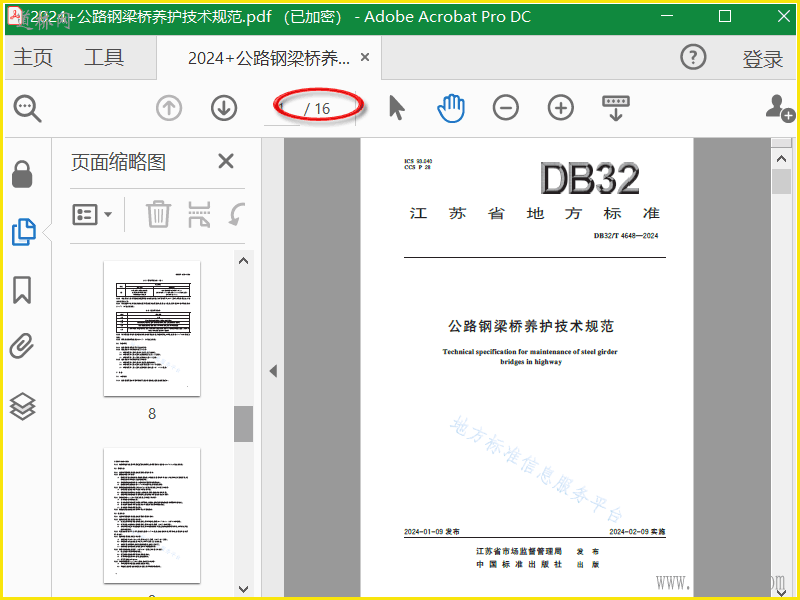Click the thumbnail panel scrollbar handle
The image size is (800, 600).
[x=244, y=423]
